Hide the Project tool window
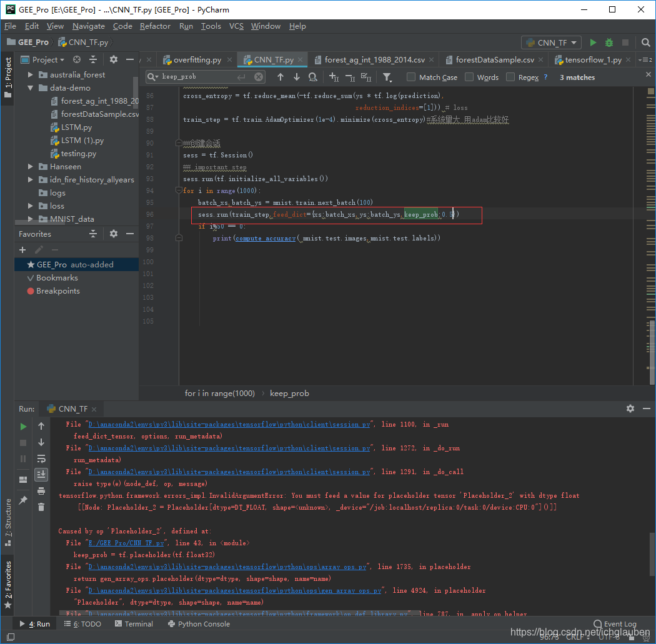This screenshot has height=644, width=656. pyautogui.click(x=130, y=59)
